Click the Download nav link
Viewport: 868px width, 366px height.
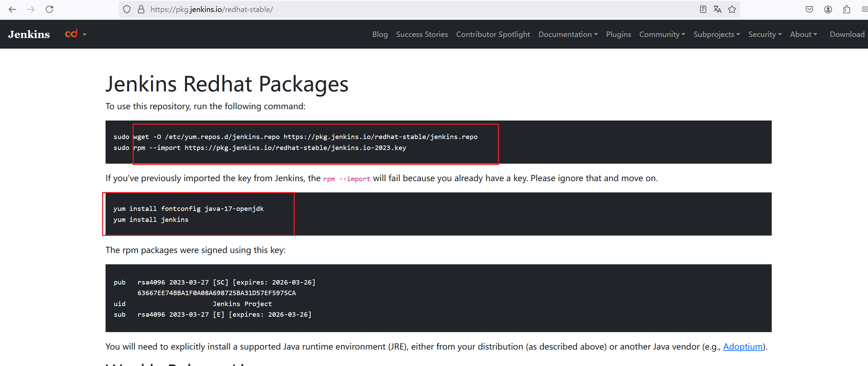pos(847,34)
